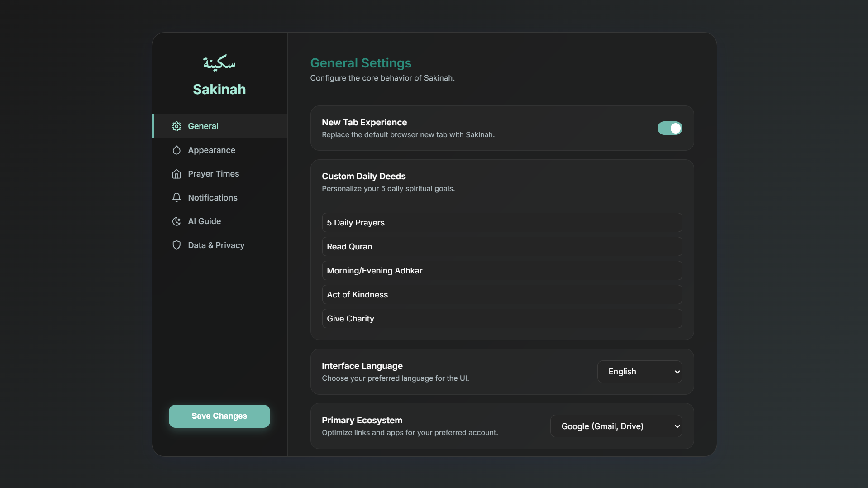The height and width of the screenshot is (488, 868).
Task: Select the droplet icon next to Appearance
Action: 176,150
